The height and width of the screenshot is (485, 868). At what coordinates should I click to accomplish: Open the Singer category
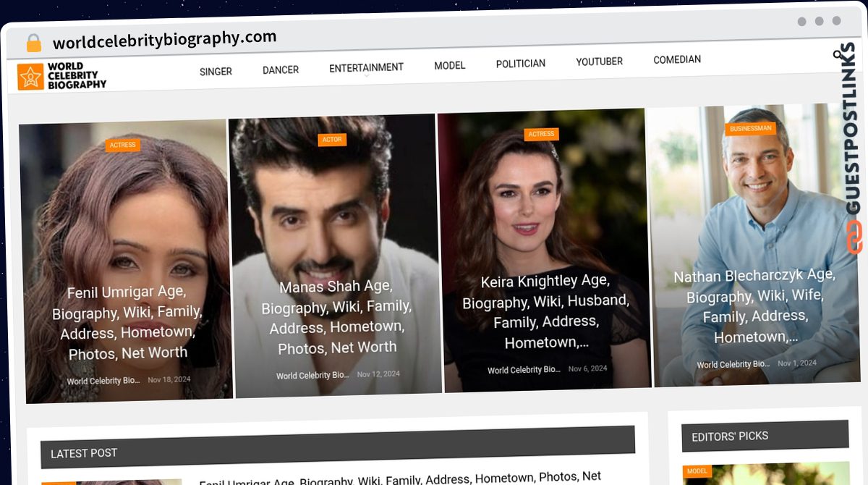216,72
